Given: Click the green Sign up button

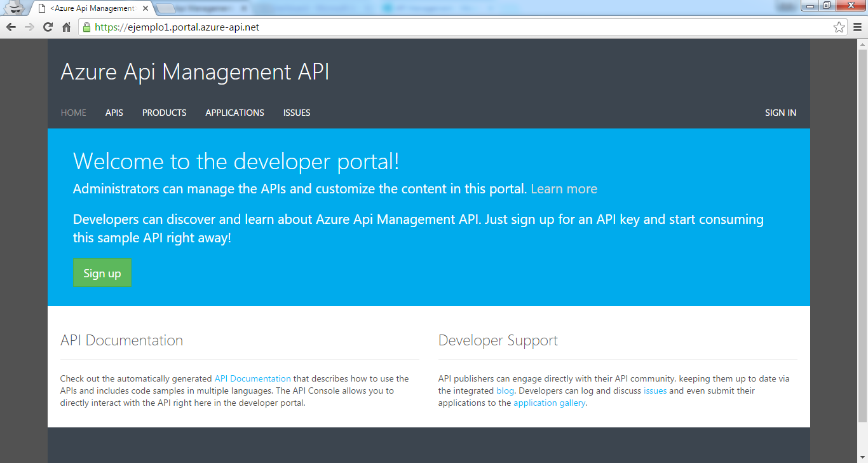Looking at the screenshot, I should coord(102,272).
